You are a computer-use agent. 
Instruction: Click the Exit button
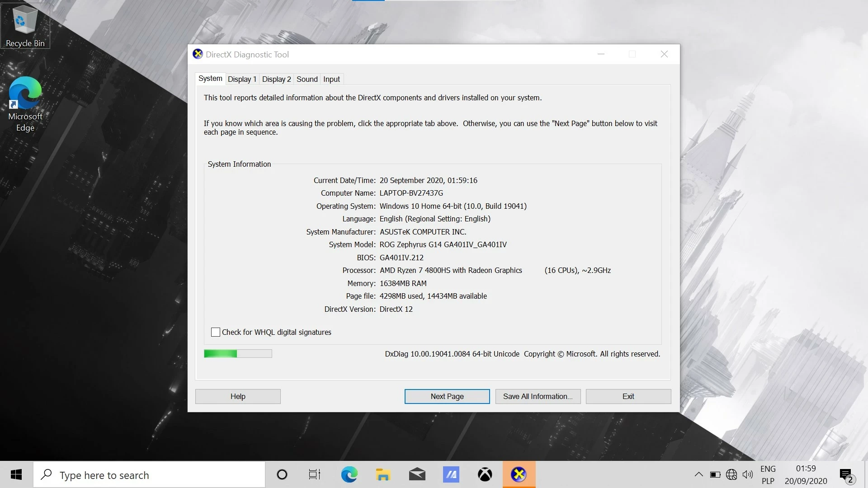tap(628, 396)
